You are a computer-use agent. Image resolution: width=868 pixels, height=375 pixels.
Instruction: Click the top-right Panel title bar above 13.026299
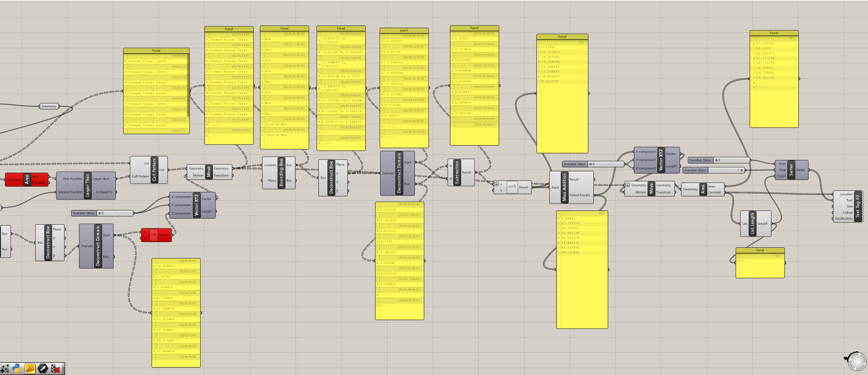(774, 33)
